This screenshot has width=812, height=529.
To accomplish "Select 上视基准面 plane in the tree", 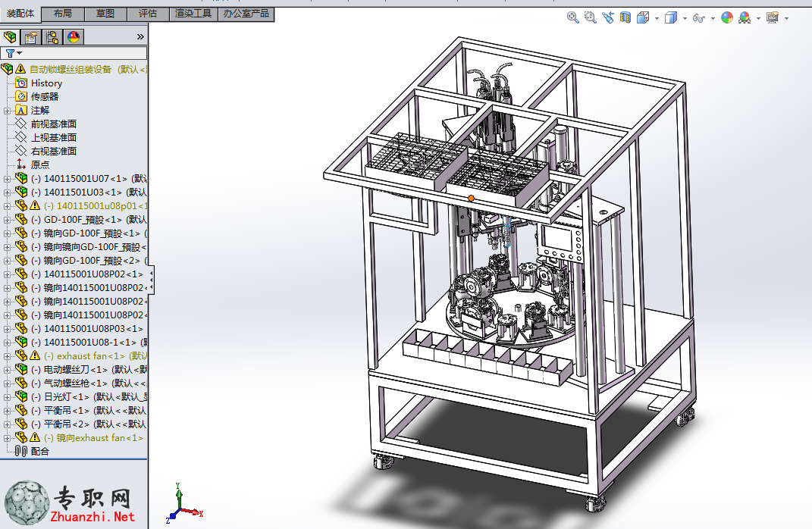I will pyautogui.click(x=53, y=138).
